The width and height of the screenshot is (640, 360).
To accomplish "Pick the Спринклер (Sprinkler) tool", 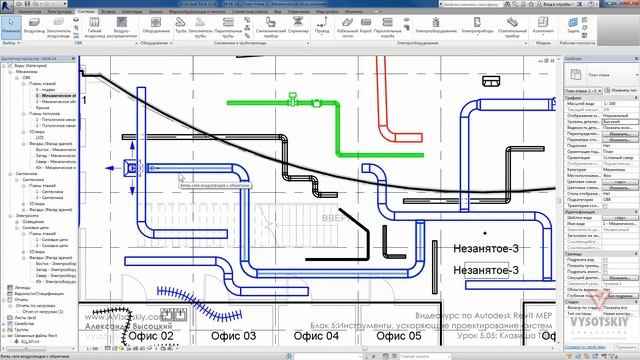I will coord(298,26).
